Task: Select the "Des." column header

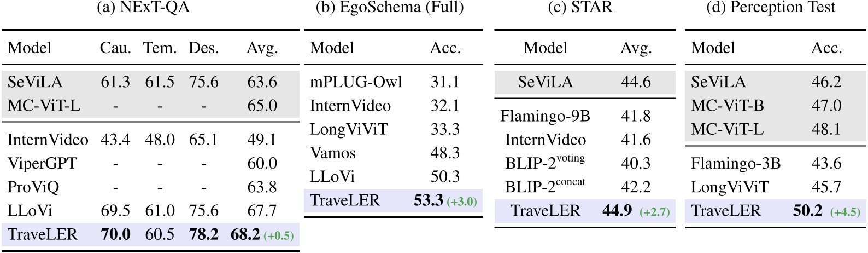Action: (203, 48)
